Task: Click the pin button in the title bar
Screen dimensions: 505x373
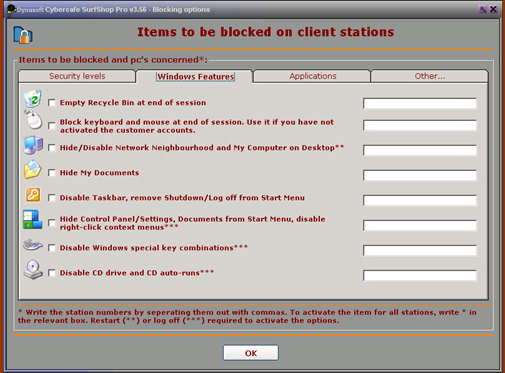Action: 482,9
